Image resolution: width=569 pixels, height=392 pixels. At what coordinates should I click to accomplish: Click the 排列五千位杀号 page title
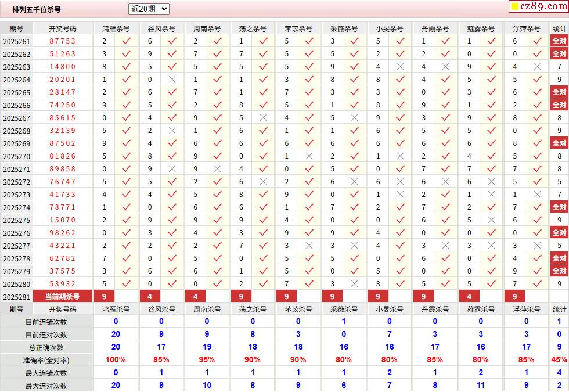pos(36,9)
